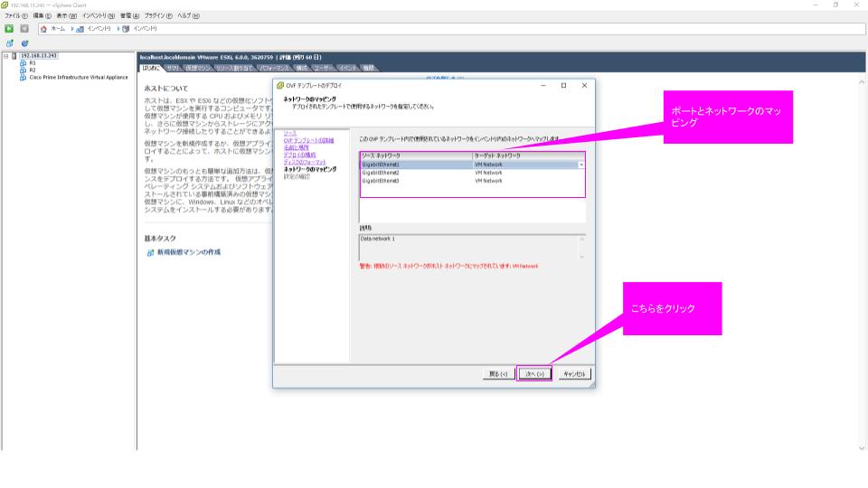The height and width of the screenshot is (488, 868).
Task: Switch to the パフォーマンス tab
Action: [273, 68]
